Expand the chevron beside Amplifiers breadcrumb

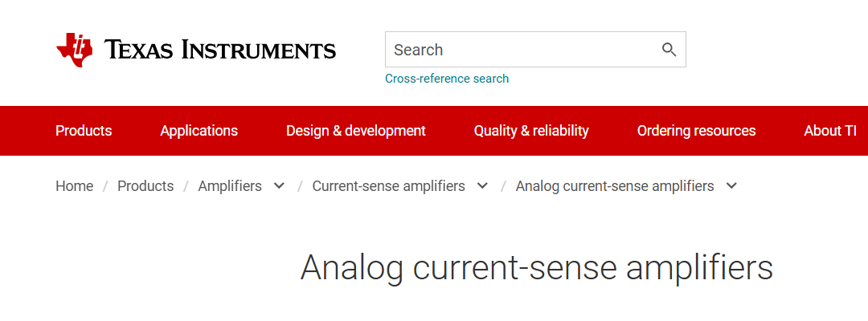click(279, 186)
